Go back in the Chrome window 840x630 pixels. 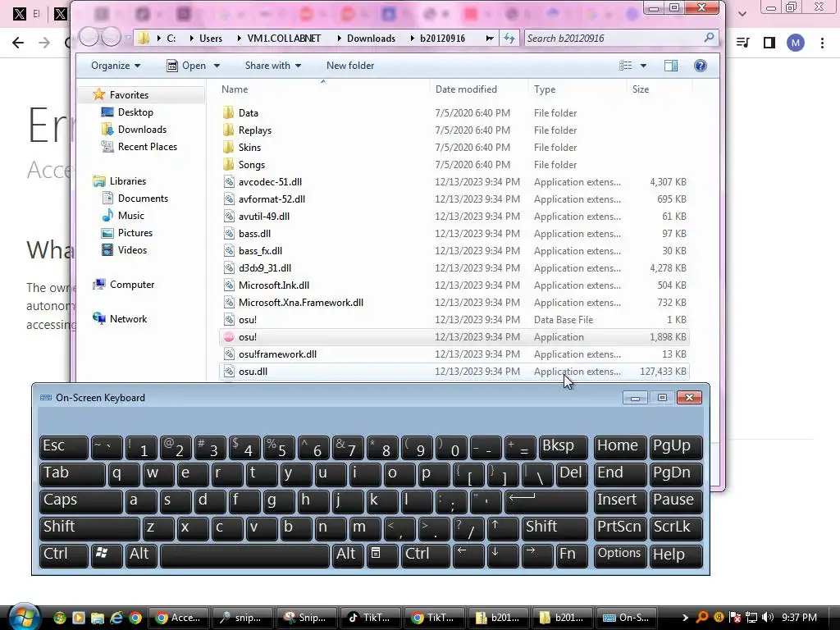click(x=18, y=43)
